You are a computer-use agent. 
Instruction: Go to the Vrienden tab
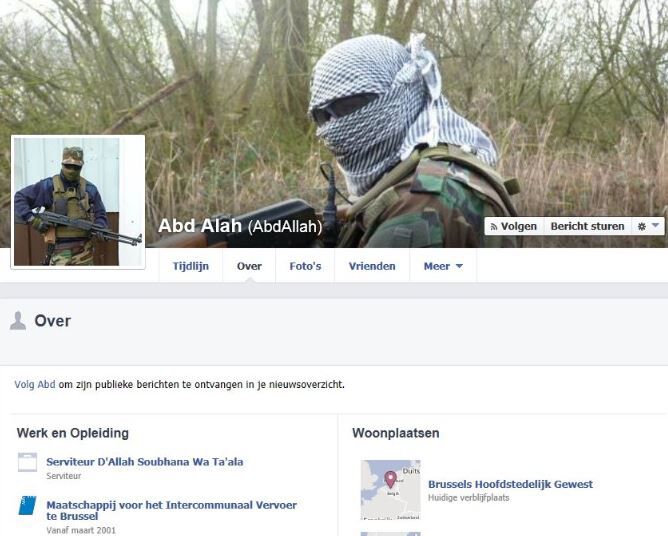(x=372, y=266)
